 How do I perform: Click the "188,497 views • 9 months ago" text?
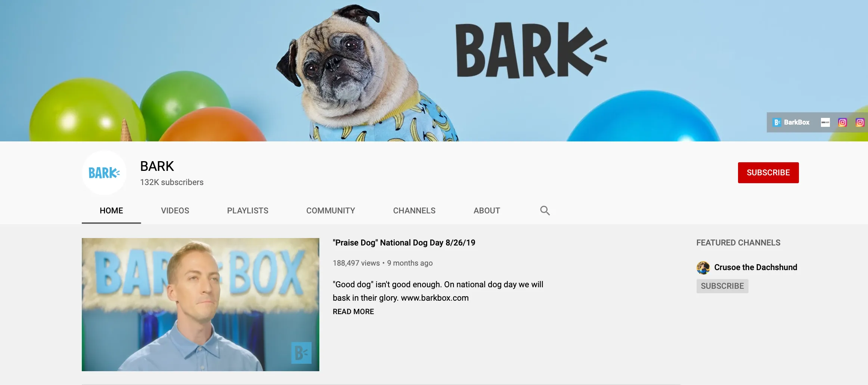pyautogui.click(x=382, y=263)
